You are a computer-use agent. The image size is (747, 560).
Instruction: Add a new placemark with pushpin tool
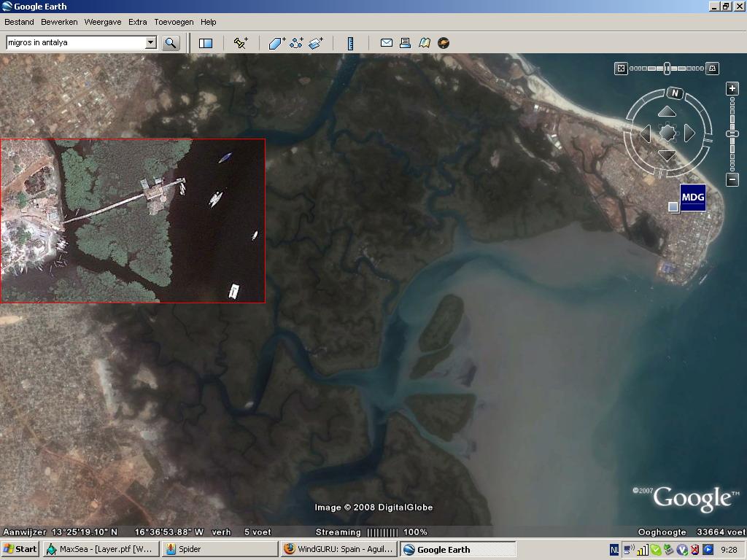coord(240,43)
